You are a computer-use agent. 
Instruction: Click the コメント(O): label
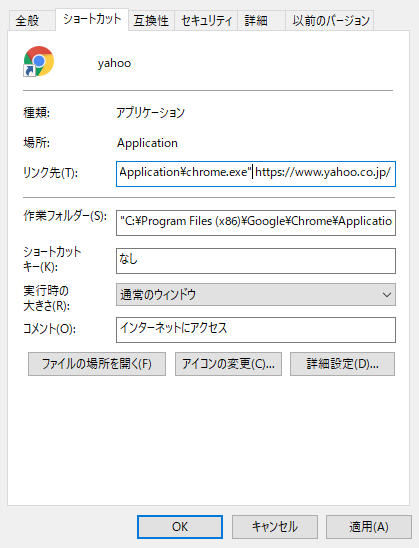[49, 329]
